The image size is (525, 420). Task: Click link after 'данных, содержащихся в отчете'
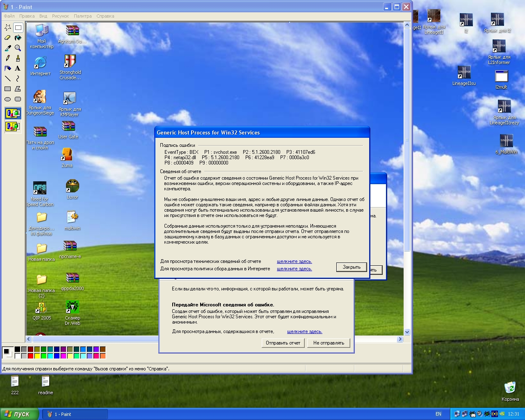point(305,331)
